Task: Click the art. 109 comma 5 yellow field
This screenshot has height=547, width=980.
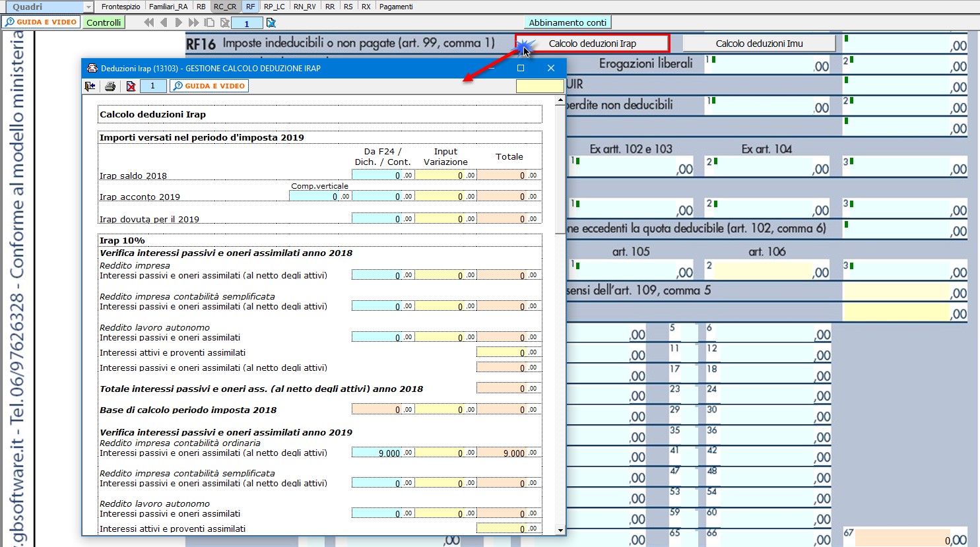Action: (905, 291)
